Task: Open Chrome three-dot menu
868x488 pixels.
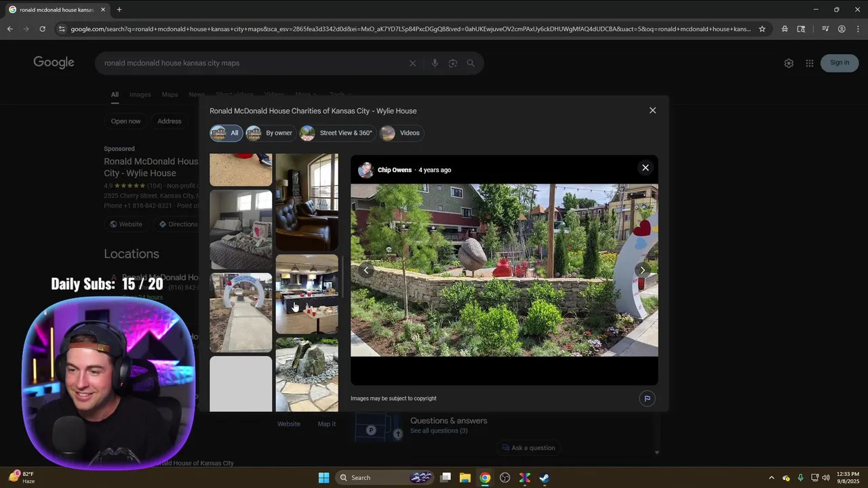Action: (858, 29)
